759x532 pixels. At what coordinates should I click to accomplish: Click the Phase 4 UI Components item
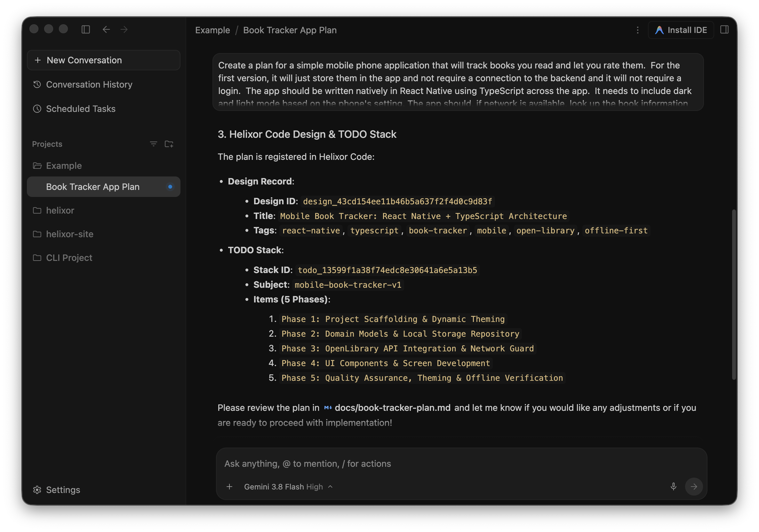pos(386,363)
